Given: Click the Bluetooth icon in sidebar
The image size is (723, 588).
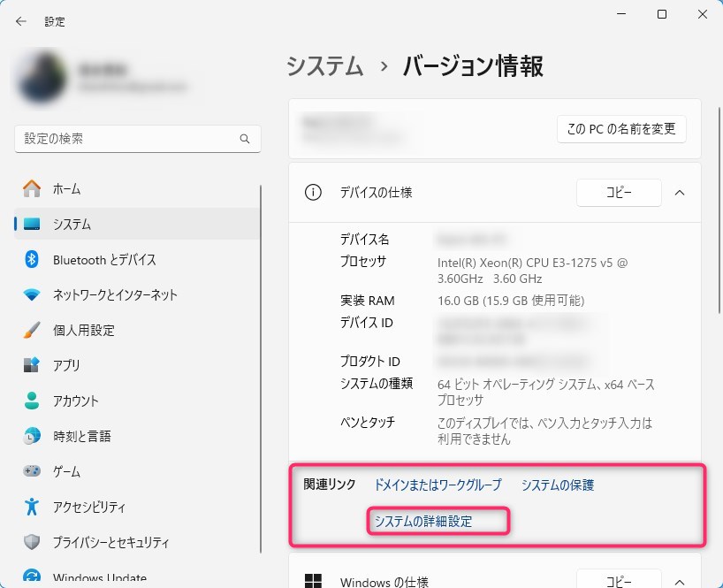Looking at the screenshot, I should pos(32,259).
